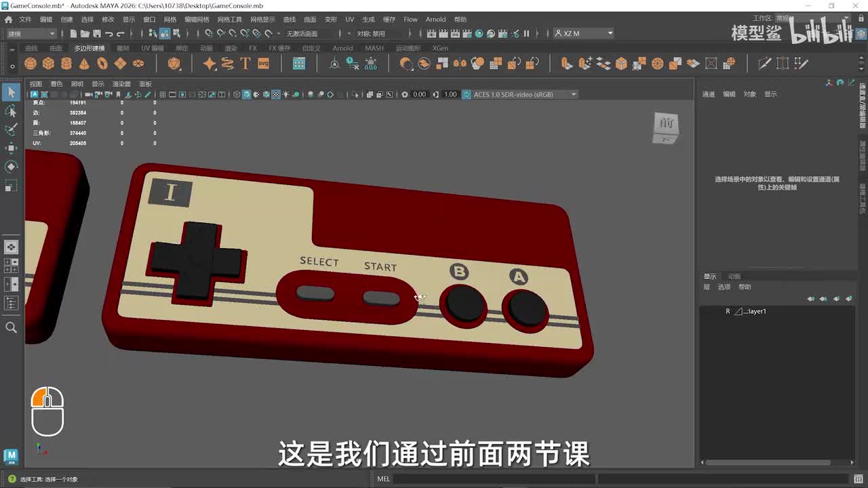Screen dimensions: 868x488
Task: Click the save scene disk icon
Action: [97, 33]
